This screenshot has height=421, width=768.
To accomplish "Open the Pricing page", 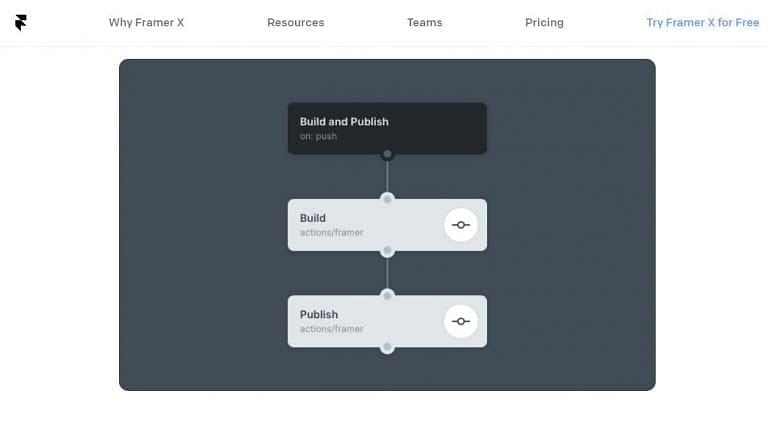I will click(x=544, y=23).
